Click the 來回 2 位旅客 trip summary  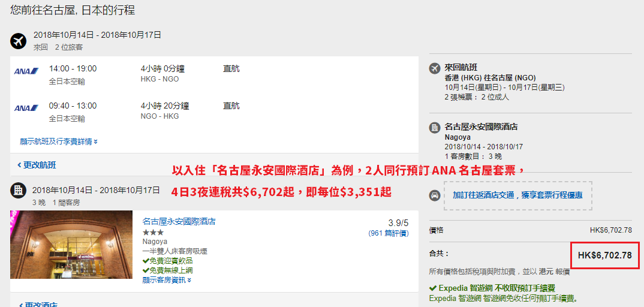[x=58, y=47]
